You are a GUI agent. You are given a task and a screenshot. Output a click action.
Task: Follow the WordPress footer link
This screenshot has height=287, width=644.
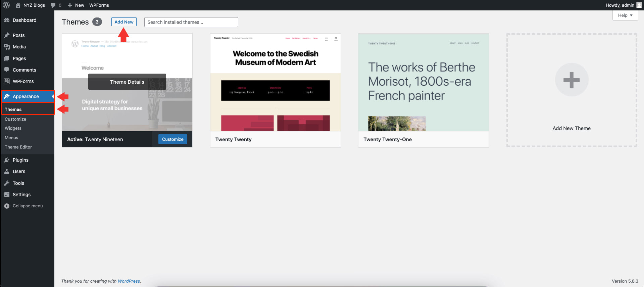pos(129,281)
